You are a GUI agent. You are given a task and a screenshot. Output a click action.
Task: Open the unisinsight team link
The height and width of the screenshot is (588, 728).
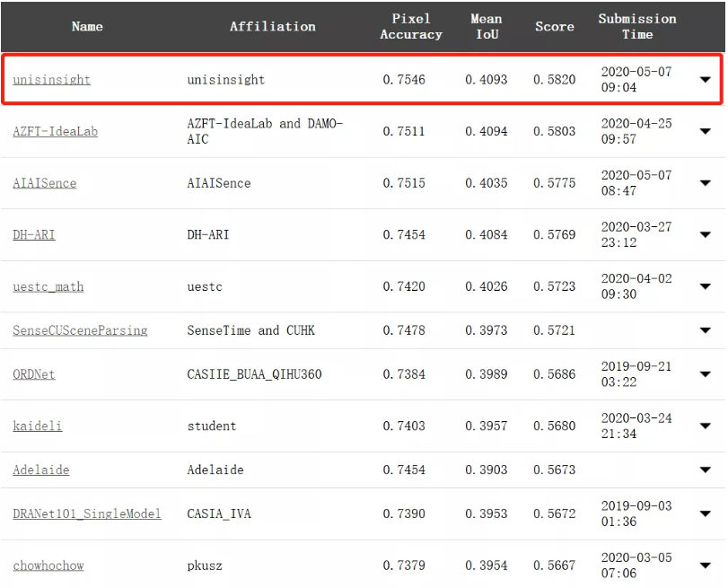(51, 80)
